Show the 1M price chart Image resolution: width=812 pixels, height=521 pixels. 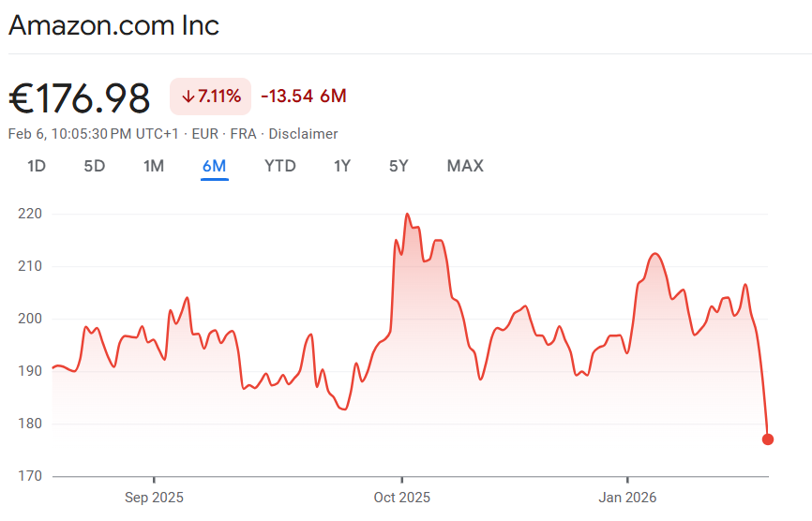point(154,166)
